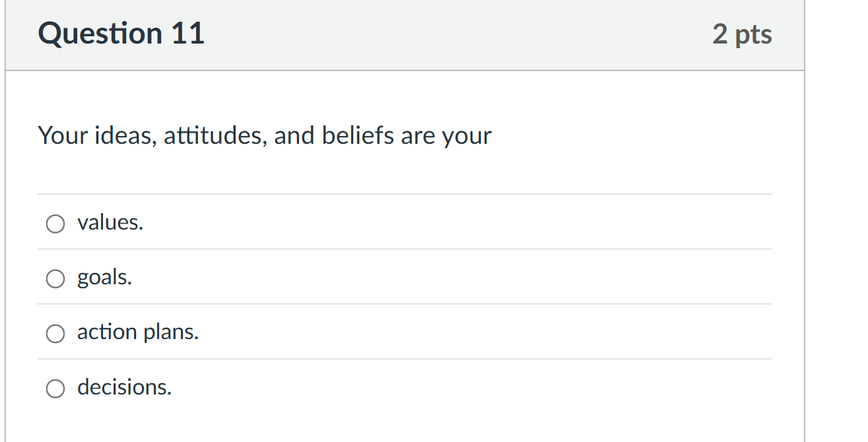Click the number "11" in the heading

pyautogui.click(x=188, y=34)
